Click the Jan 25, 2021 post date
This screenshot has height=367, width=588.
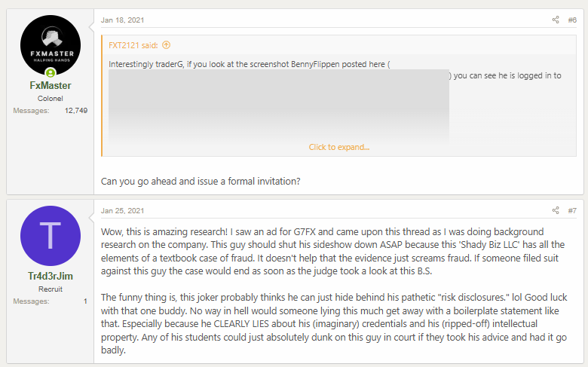tap(122, 210)
